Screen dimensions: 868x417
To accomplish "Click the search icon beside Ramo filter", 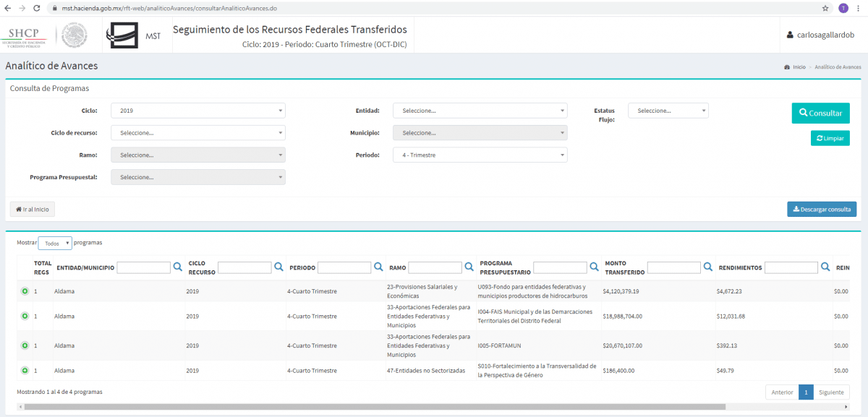I will coord(469,267).
